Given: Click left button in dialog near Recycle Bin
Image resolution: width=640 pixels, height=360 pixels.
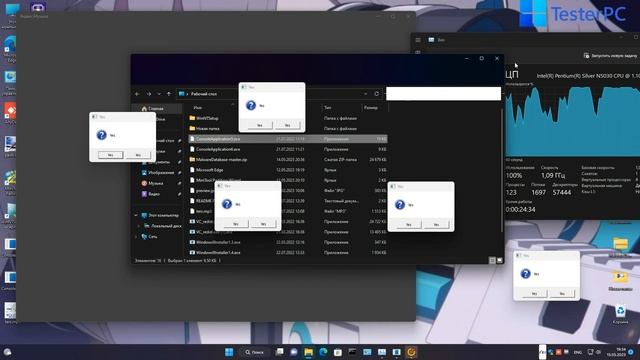Looking at the screenshot, I should tap(534, 293).
